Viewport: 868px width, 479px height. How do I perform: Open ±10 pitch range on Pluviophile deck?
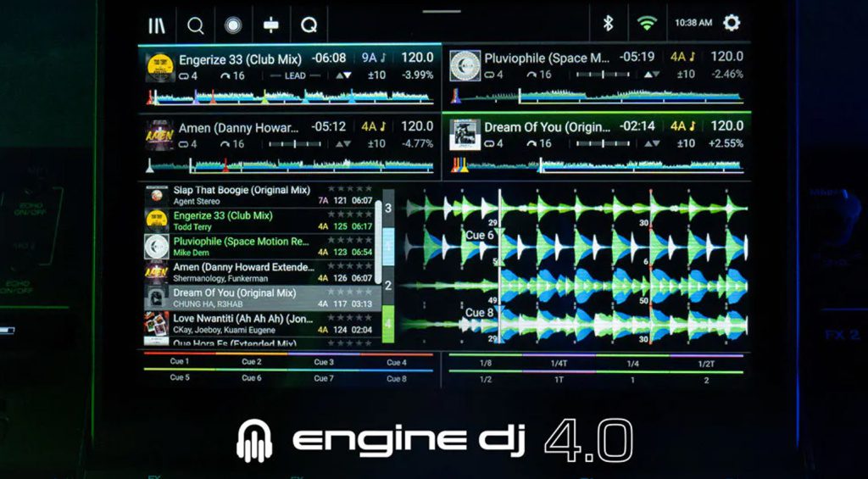point(684,75)
